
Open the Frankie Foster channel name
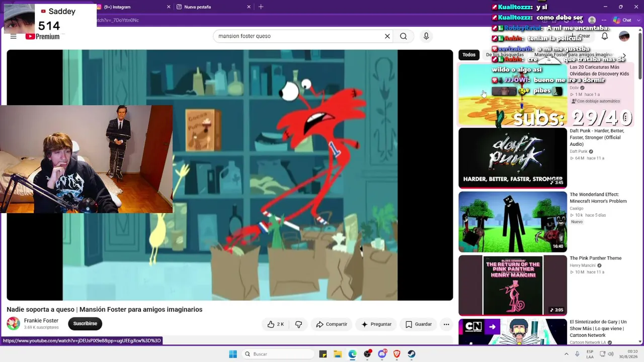(41, 321)
